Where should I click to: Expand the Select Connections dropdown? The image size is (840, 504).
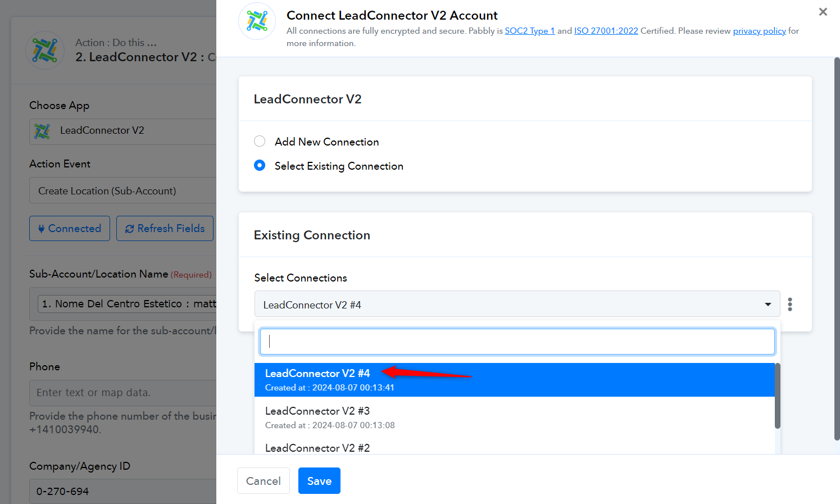[517, 304]
